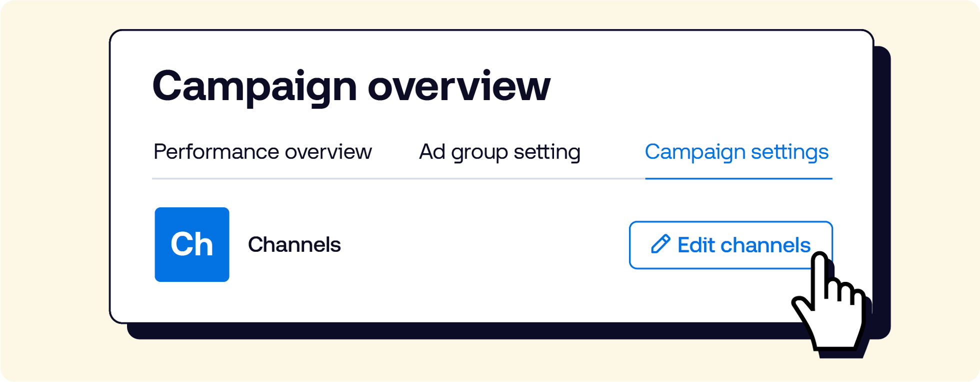Viewport: 980px width, 382px height.
Task: Tap the edit pencil beside Edit channels text
Action: (x=660, y=244)
